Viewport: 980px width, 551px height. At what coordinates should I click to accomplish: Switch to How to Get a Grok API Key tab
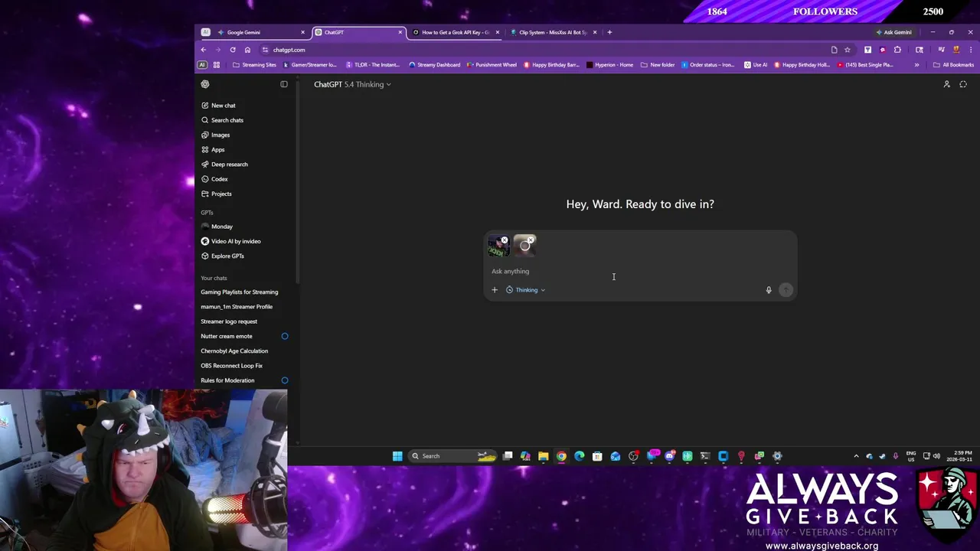click(456, 32)
